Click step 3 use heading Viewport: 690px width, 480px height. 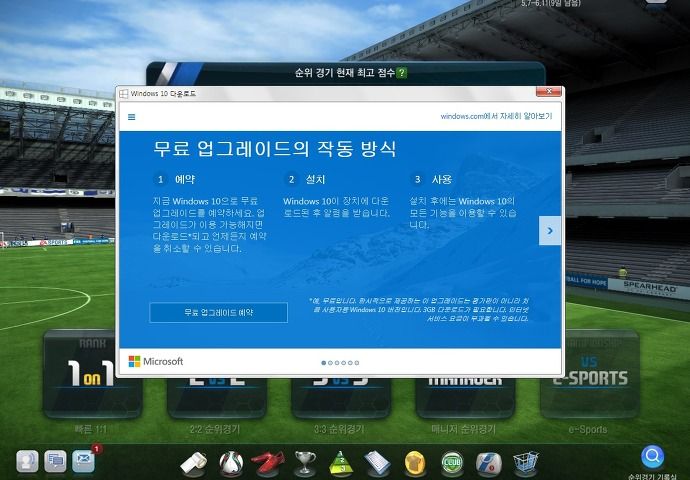tap(442, 180)
